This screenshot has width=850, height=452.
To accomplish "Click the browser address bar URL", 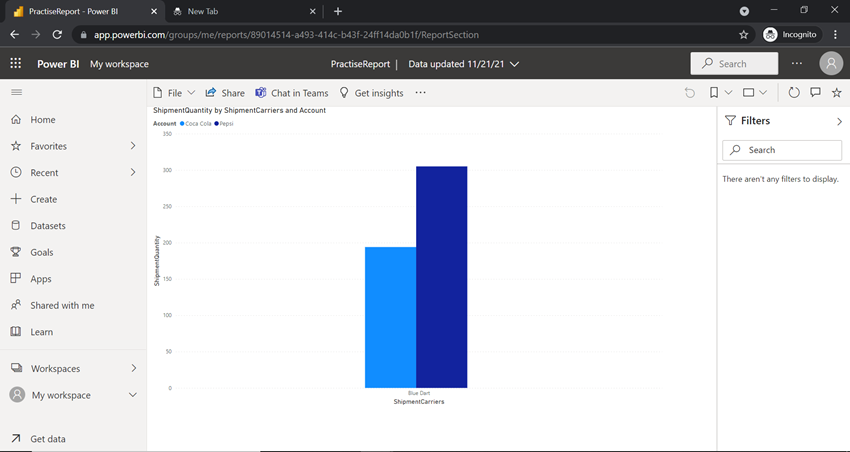I will coord(286,35).
